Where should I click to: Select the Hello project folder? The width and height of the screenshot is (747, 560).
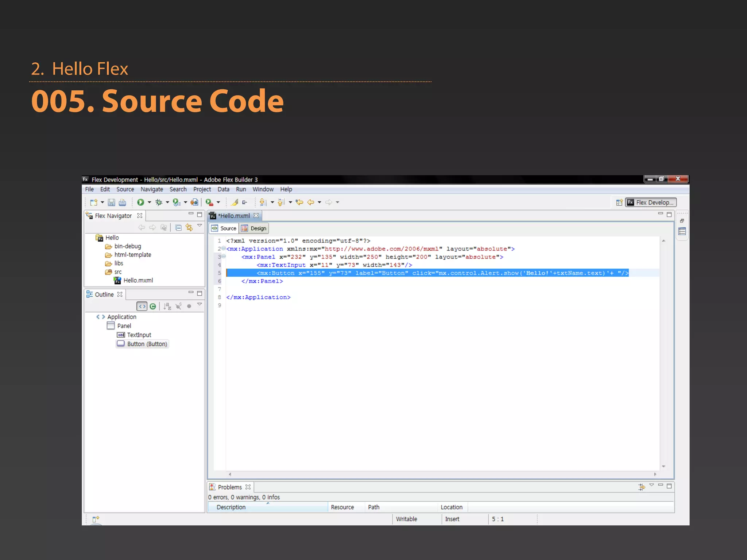coord(108,238)
